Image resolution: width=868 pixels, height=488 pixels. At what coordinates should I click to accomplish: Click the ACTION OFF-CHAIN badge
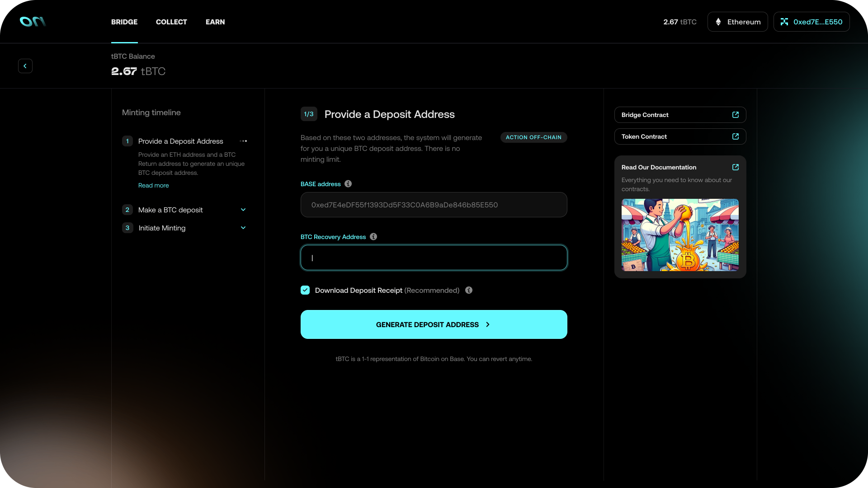pos(533,137)
